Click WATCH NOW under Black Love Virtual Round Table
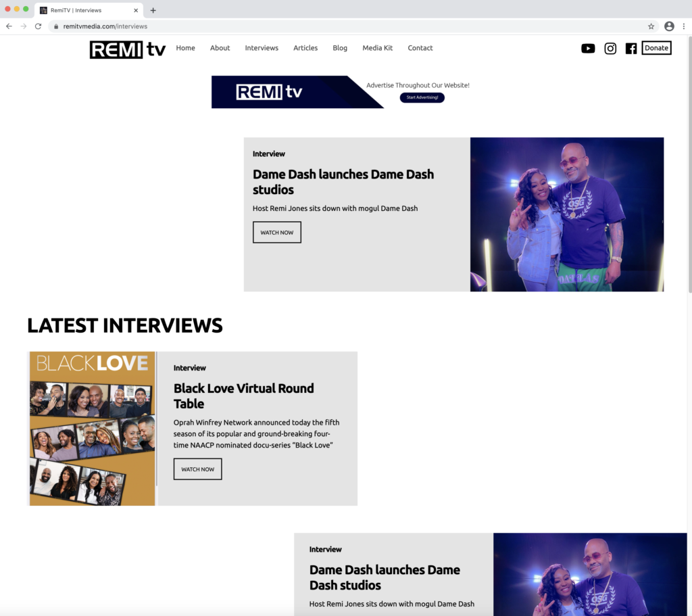 [198, 469]
